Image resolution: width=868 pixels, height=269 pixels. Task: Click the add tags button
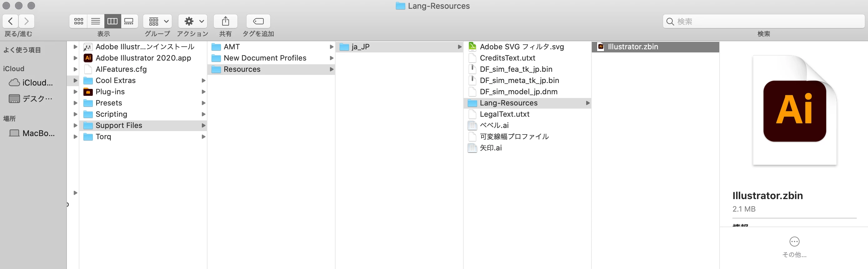258,21
